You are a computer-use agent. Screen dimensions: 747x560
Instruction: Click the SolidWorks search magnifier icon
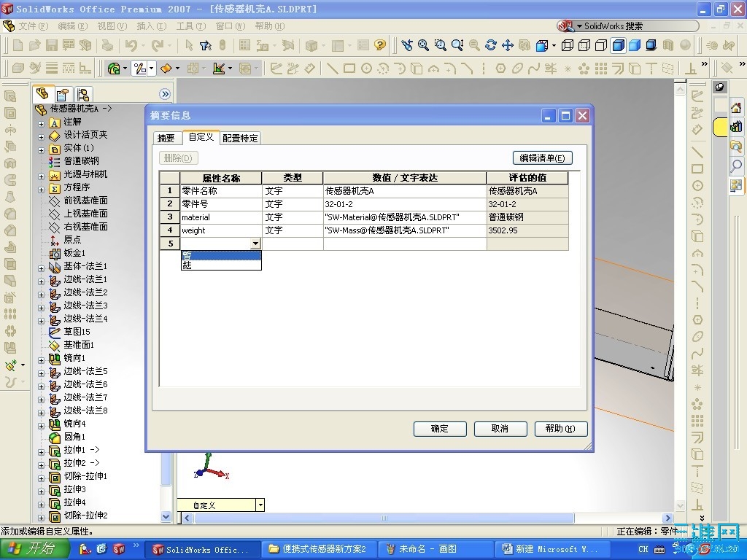tap(736, 165)
